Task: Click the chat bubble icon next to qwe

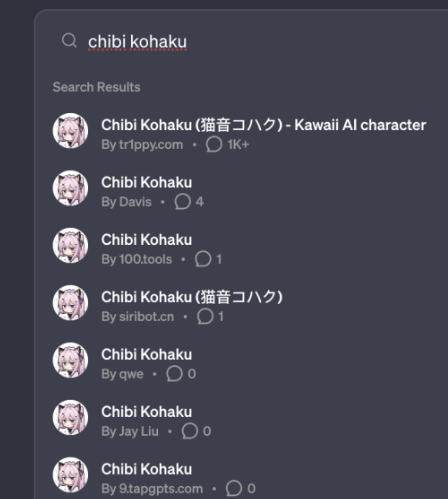Action: [174, 374]
